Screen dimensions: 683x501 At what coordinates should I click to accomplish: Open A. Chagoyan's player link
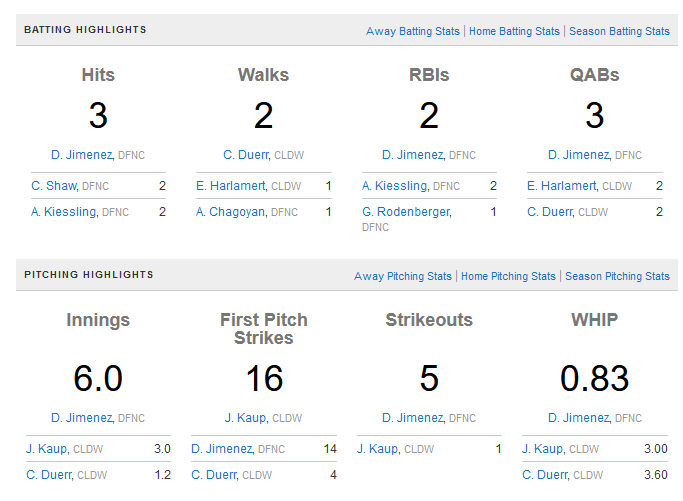(x=232, y=212)
